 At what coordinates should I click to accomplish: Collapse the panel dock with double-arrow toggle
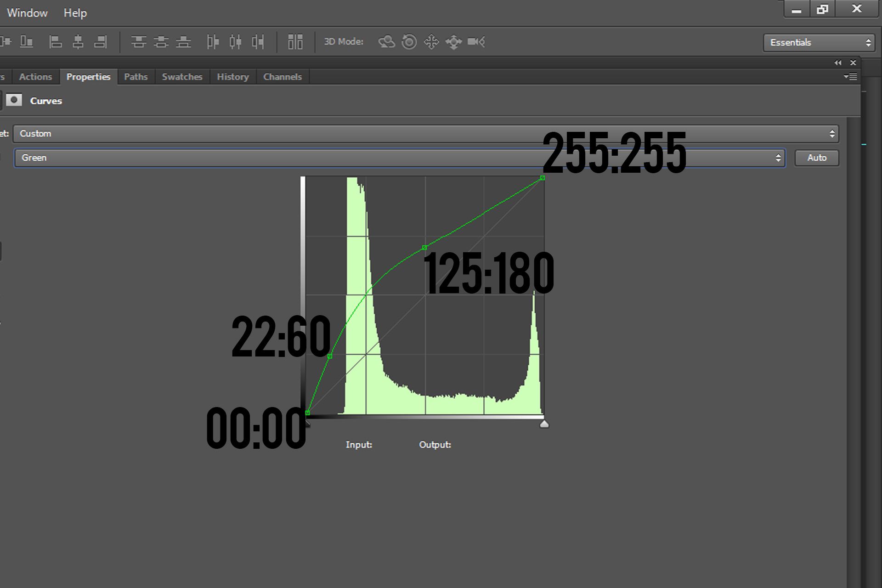[x=839, y=62]
